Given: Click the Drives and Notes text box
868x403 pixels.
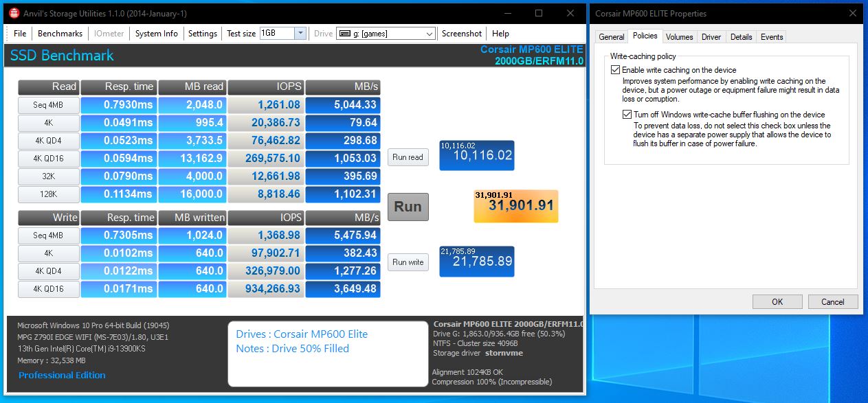Looking at the screenshot, I should click(328, 353).
